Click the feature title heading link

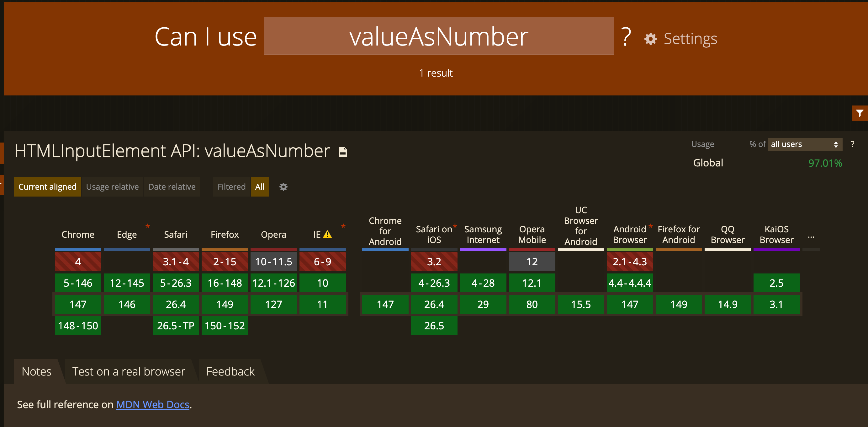pyautogui.click(x=172, y=151)
